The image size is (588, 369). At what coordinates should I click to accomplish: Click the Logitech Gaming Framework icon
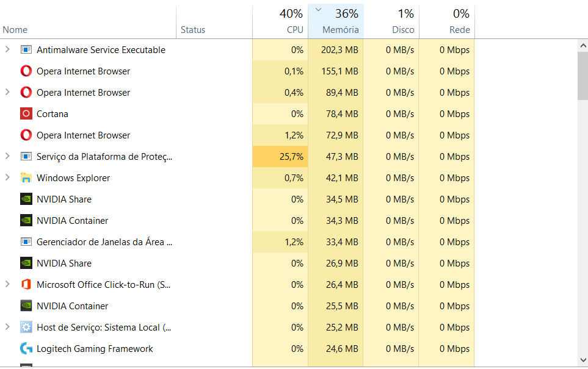pos(26,349)
